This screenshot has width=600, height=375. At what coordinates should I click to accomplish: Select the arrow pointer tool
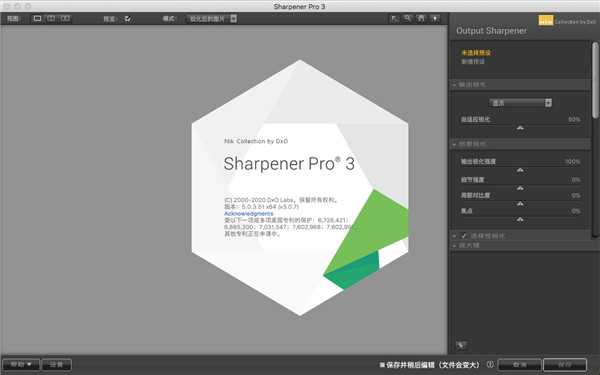point(394,18)
